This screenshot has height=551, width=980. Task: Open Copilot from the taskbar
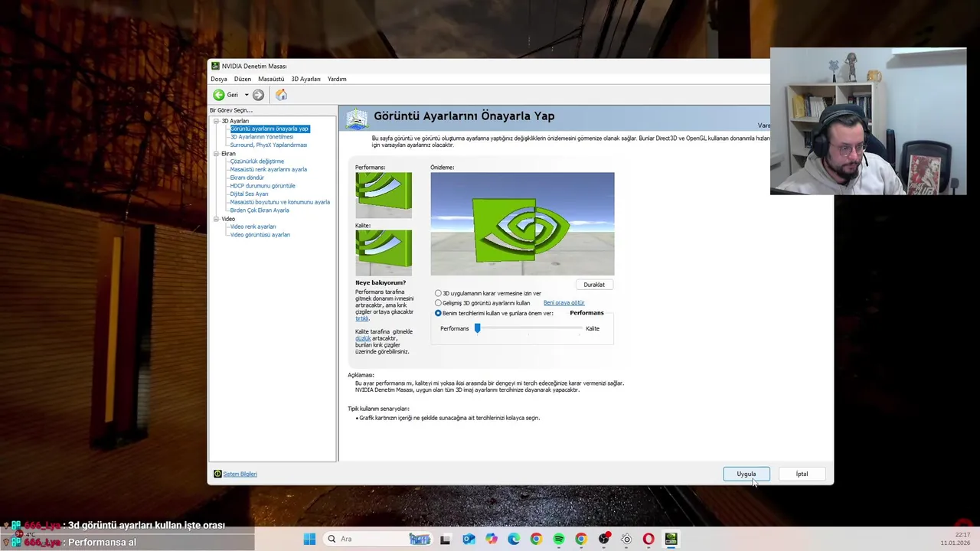[x=491, y=540]
